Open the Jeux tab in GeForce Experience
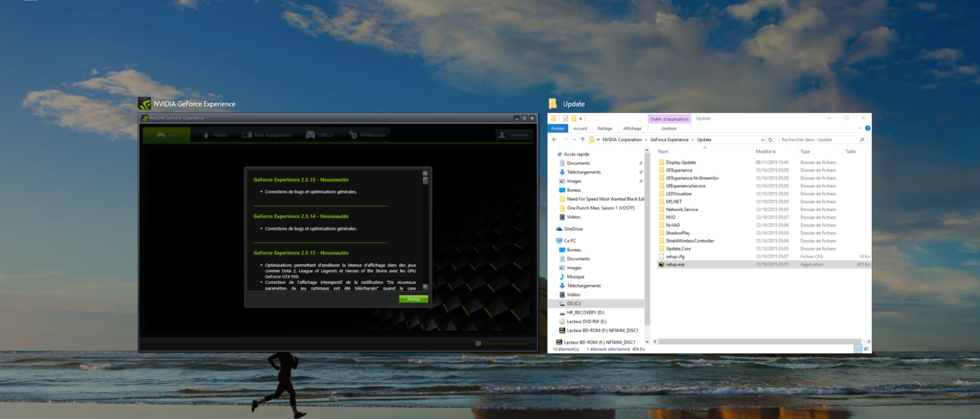This screenshot has height=419, width=980. click(x=167, y=135)
